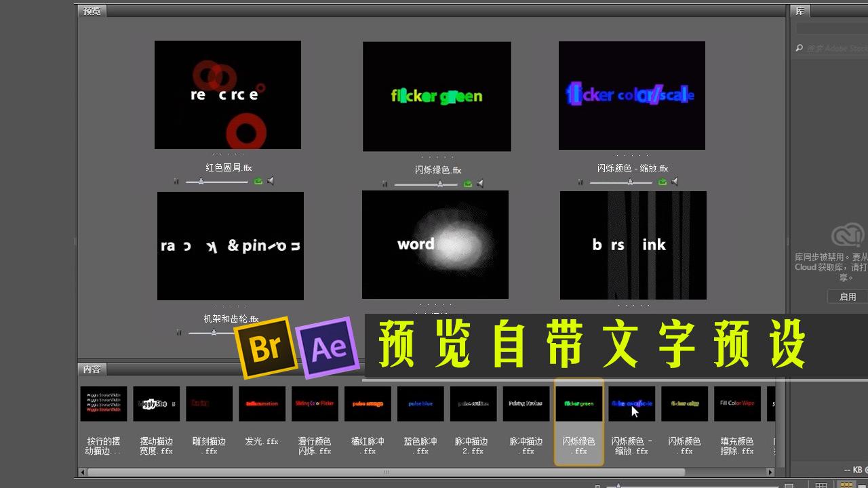The width and height of the screenshot is (868, 488).
Task: Select the 填充颜色擦除.ffx thumbnail in the content panel
Action: (737, 403)
